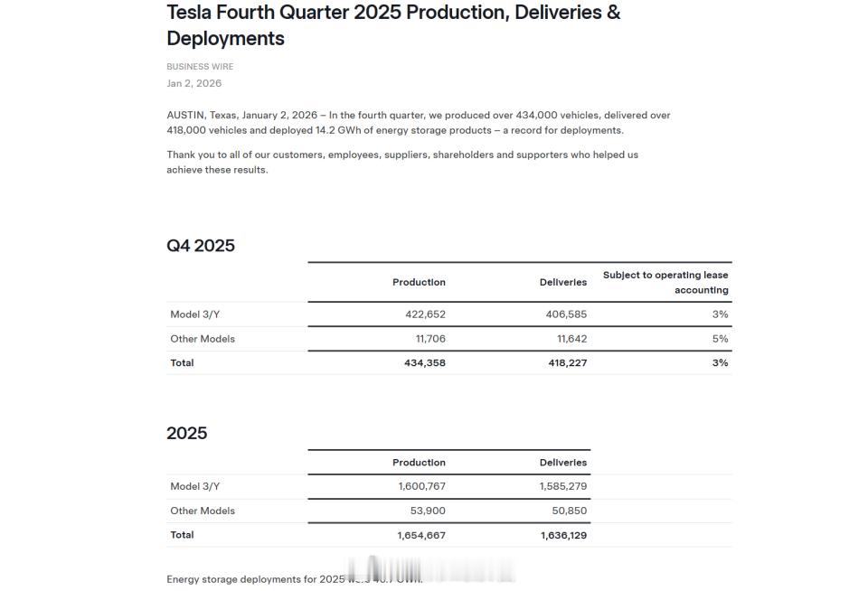The width and height of the screenshot is (868, 591).
Task: Click the BUSINESS WIRE source label
Action: coord(200,66)
